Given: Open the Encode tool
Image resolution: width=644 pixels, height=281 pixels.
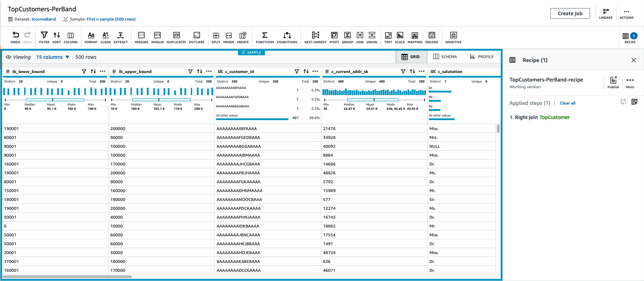Looking at the screenshot, I should (x=432, y=37).
